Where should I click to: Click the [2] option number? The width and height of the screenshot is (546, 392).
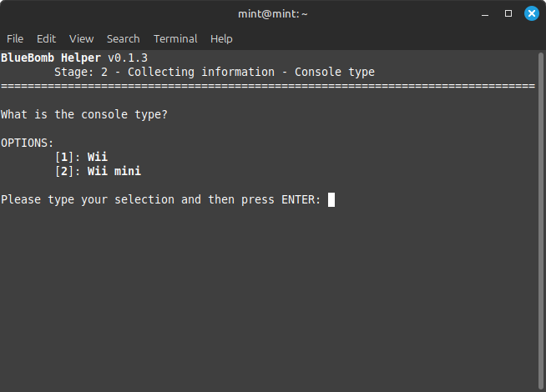point(64,171)
